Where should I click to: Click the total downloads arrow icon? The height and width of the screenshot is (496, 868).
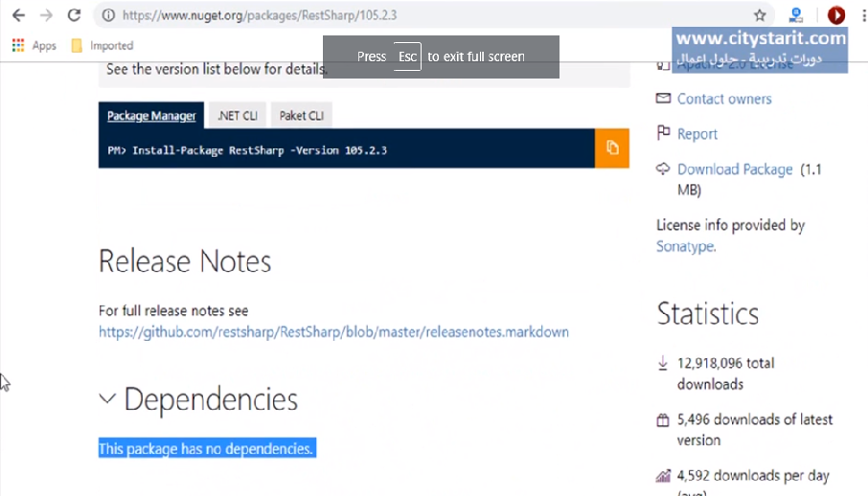click(x=663, y=363)
